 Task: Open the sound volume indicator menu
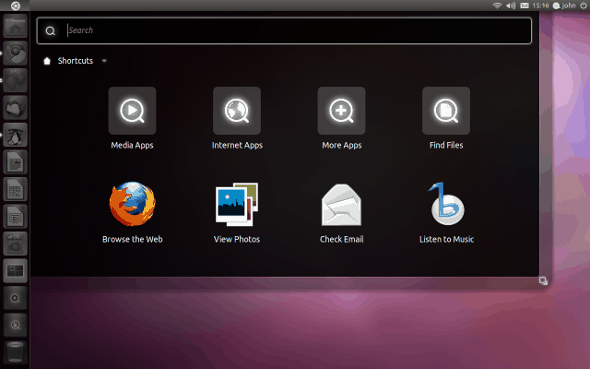tap(511, 6)
